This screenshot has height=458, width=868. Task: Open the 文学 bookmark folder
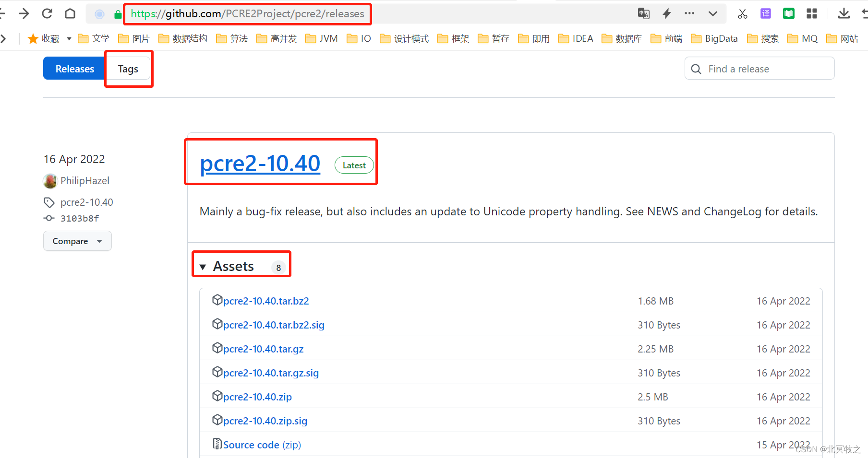pyautogui.click(x=94, y=38)
